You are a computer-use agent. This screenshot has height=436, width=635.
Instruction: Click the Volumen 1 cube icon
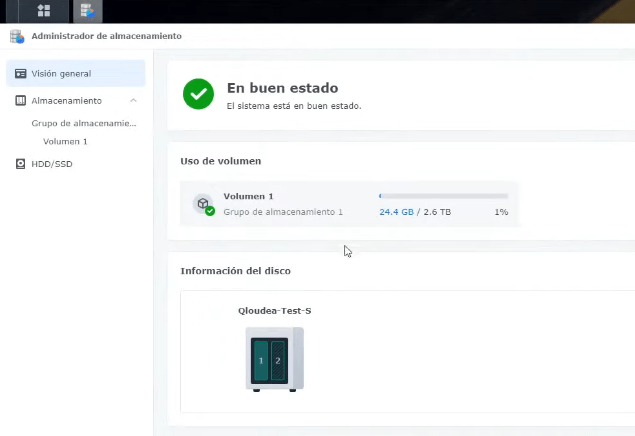[x=203, y=204]
